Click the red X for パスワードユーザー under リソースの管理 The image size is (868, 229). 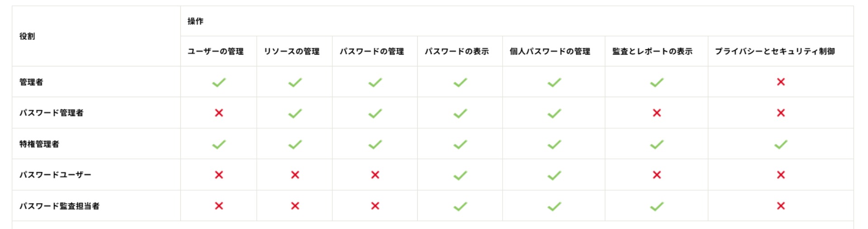(x=295, y=175)
